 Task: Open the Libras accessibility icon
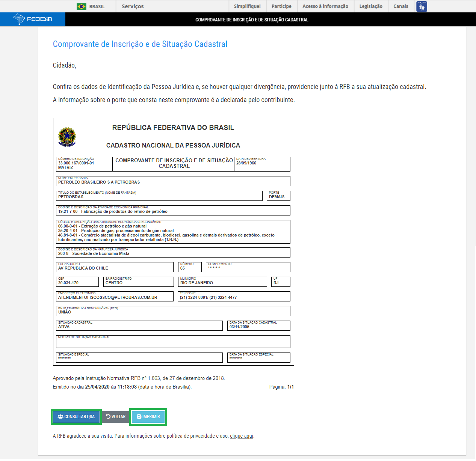(x=421, y=6)
